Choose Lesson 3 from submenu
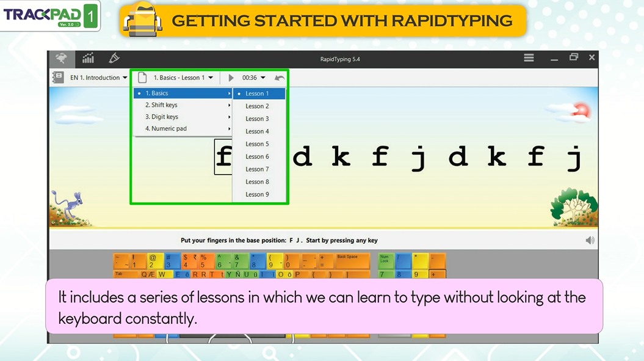Viewport: 644px width, 361px height. click(x=259, y=119)
